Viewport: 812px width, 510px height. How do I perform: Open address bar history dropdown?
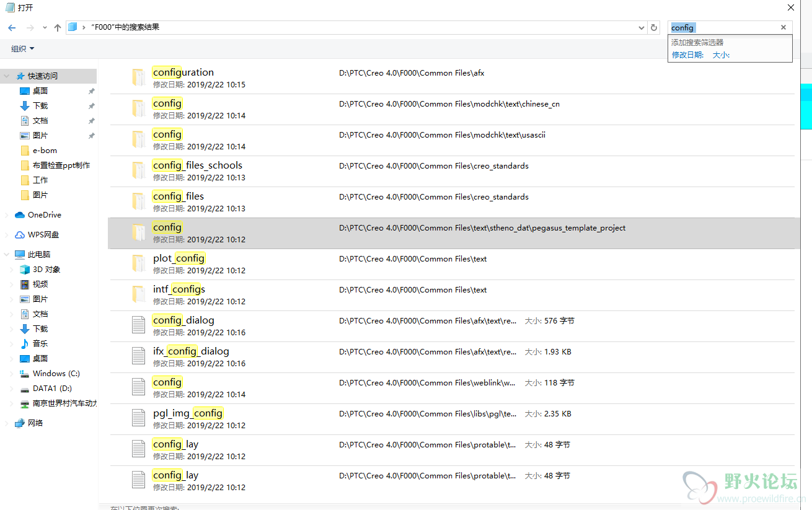(x=642, y=28)
